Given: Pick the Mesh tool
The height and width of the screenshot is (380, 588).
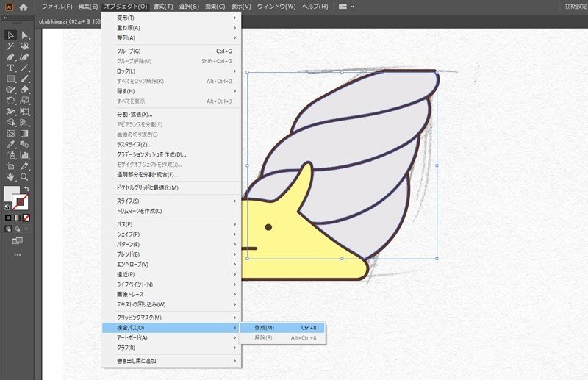Looking at the screenshot, I should click(10, 133).
